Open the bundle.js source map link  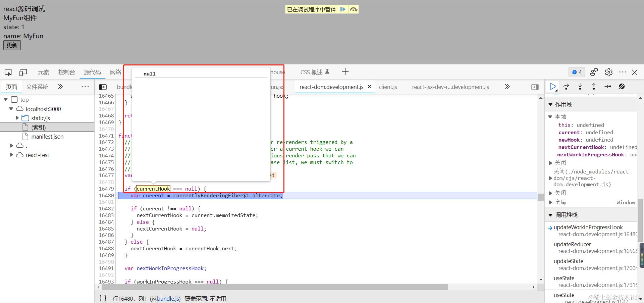[x=168, y=299]
